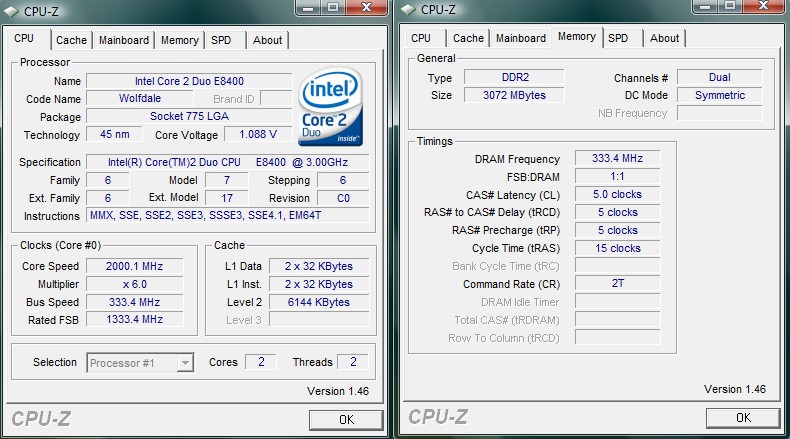Click the DRAM Frequency '333.4 MHz' value
This screenshot has height=439, width=790.
tap(618, 158)
